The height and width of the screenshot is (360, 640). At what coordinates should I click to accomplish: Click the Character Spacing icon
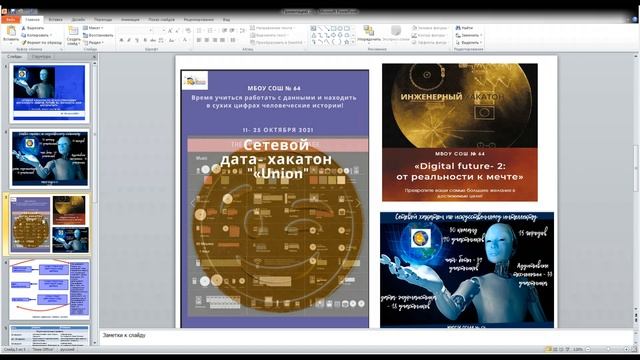pyautogui.click(x=161, y=40)
